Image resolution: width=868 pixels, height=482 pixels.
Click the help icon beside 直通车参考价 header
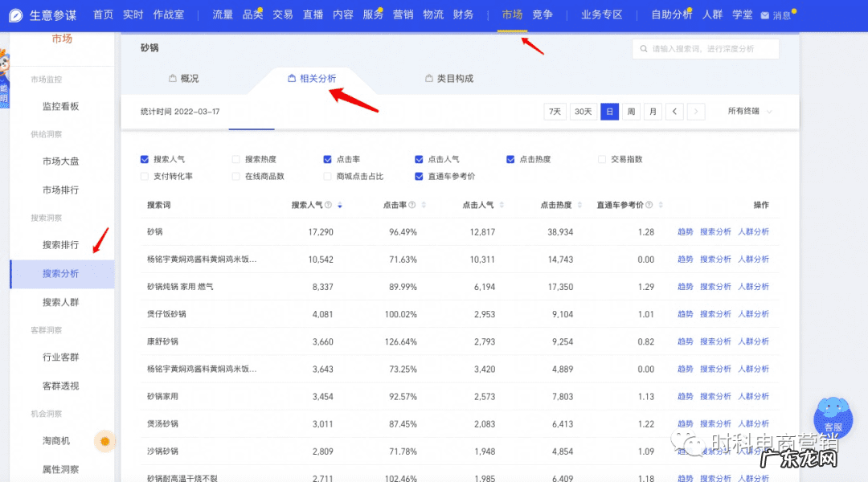pyautogui.click(x=649, y=204)
